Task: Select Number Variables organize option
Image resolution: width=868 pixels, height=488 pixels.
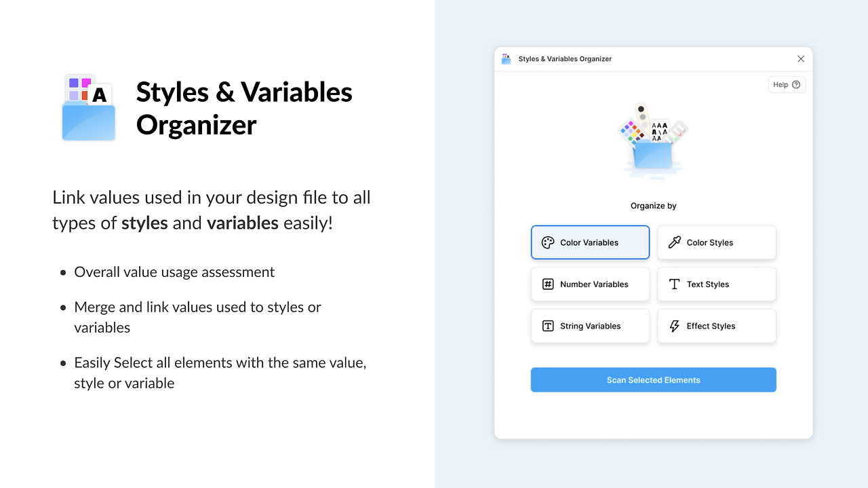Action: tap(590, 284)
